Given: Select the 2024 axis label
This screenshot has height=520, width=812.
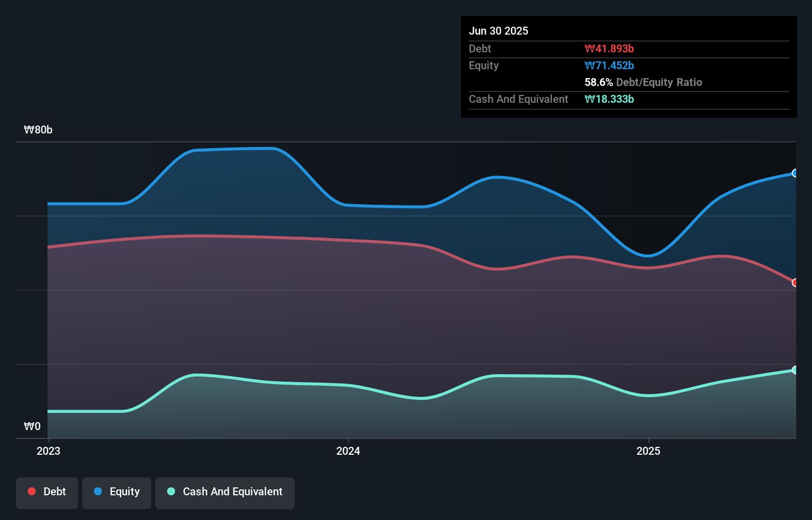Looking at the screenshot, I should click(x=349, y=451).
